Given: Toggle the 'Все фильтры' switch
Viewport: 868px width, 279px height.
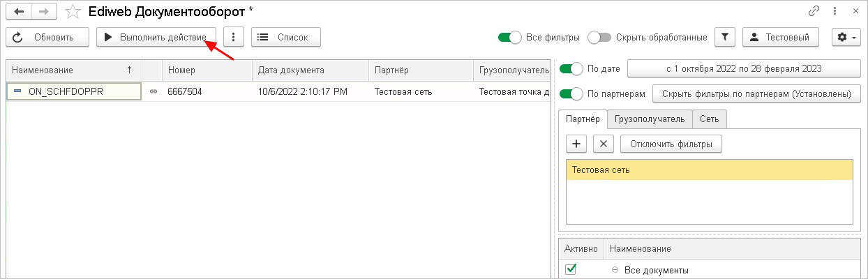Looking at the screenshot, I should click(x=510, y=37).
